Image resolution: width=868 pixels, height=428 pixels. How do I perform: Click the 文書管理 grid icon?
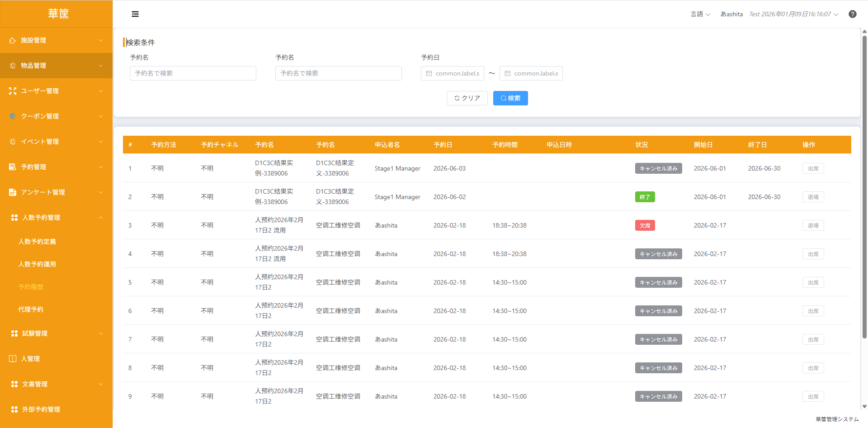pos(14,384)
